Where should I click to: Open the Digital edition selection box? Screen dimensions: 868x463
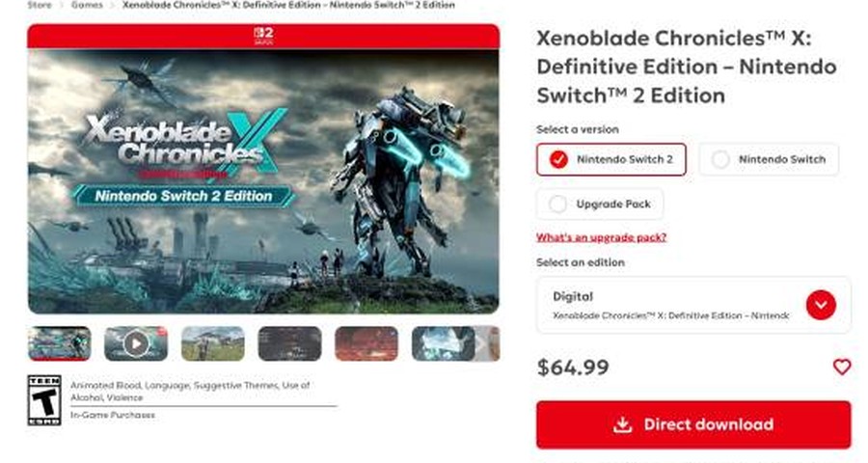(693, 305)
